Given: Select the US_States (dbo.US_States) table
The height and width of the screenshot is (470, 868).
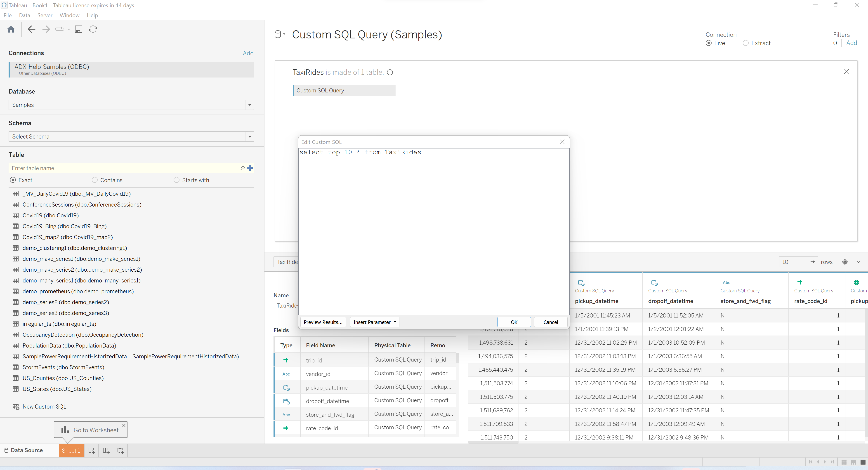Looking at the screenshot, I should pos(57,389).
